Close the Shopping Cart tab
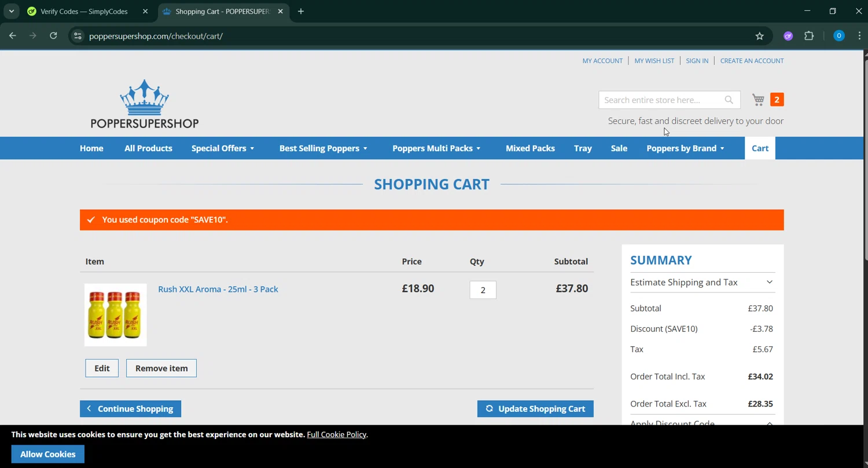The image size is (868, 468). point(281,12)
